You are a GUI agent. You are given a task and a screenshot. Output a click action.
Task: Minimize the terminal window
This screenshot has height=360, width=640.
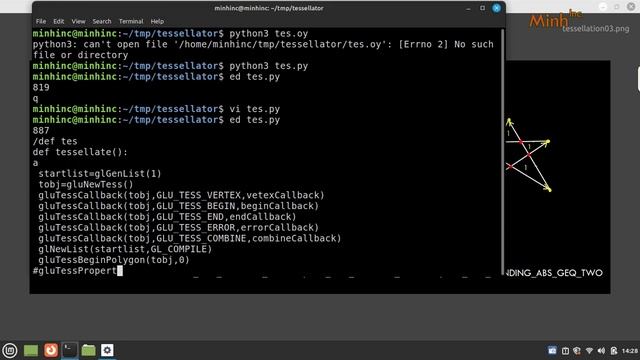coord(468,8)
